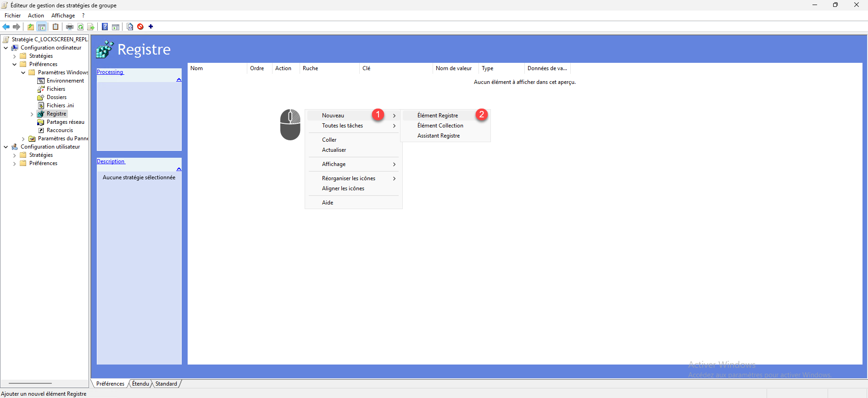Open help via blue question mark icon
Screen dimensions: 868x398
tap(105, 27)
